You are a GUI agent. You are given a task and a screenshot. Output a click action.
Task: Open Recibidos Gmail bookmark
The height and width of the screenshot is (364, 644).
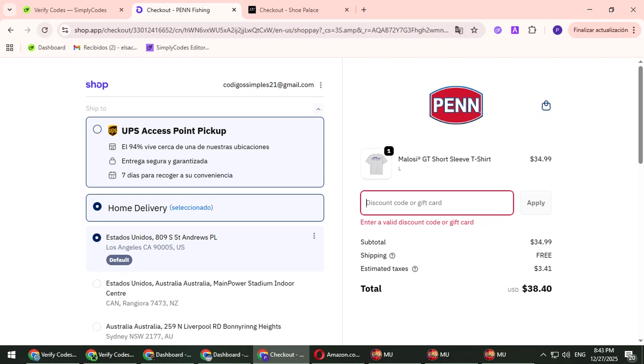106,48
